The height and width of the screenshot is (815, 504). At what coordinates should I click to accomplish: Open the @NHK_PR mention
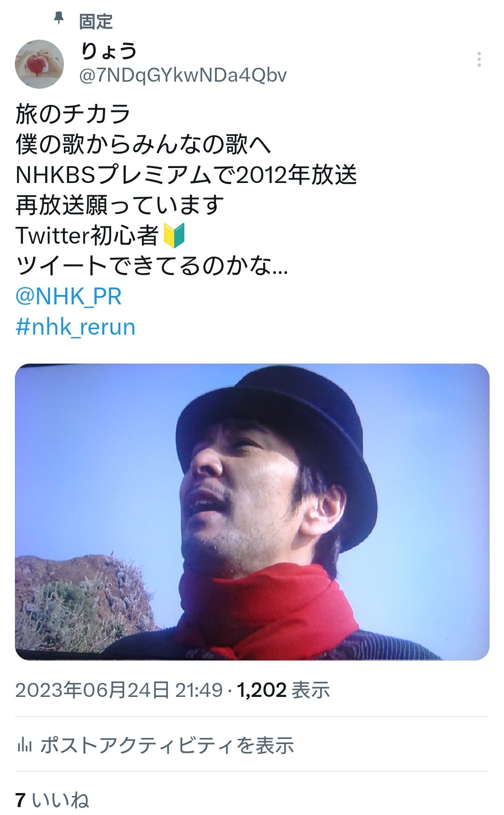(69, 296)
